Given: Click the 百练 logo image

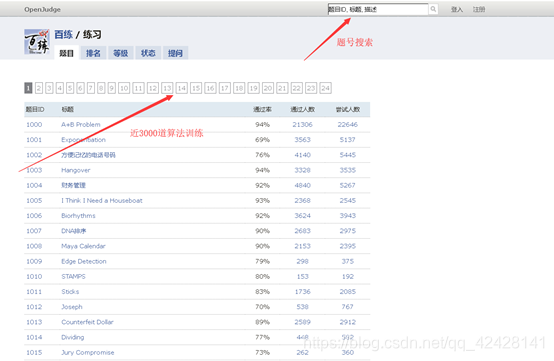Looking at the screenshot, I should coord(37,42).
